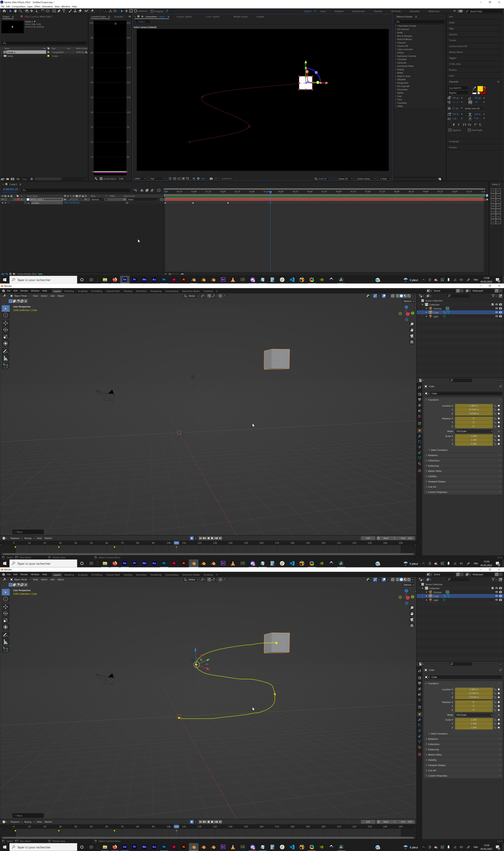Image resolution: width=504 pixels, height=851 pixels.
Task: Click the pan hand icon in lower Blender viewport
Action: pyautogui.click(x=412, y=614)
